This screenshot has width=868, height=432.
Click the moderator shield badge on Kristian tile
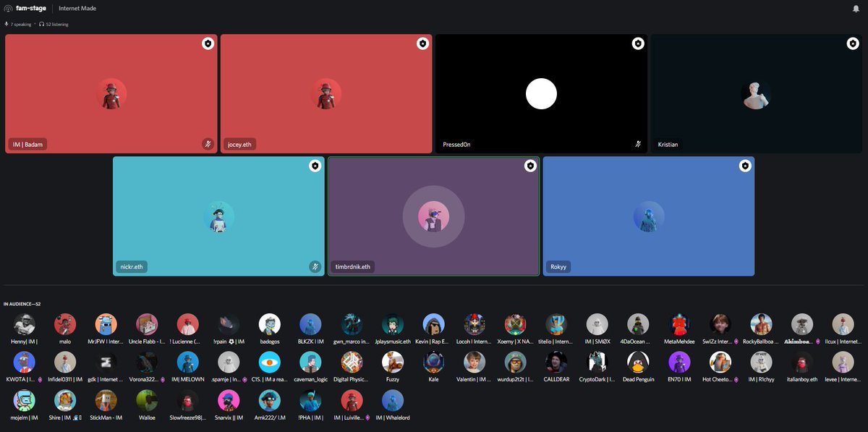852,43
